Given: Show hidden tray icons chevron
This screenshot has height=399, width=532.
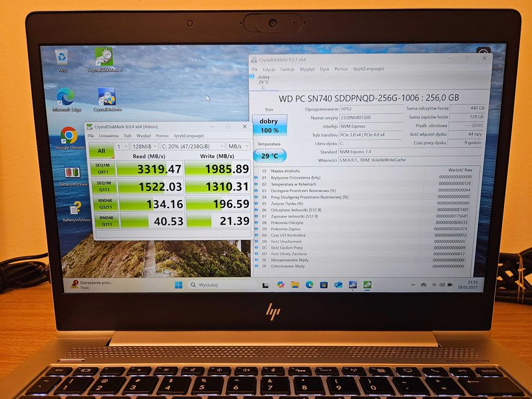Looking at the screenshot, I should (x=413, y=285).
